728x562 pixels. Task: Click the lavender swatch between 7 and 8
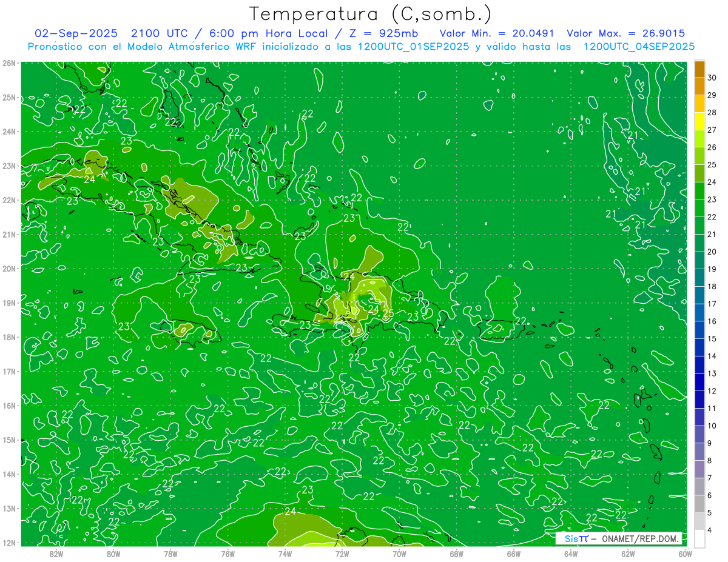point(699,469)
